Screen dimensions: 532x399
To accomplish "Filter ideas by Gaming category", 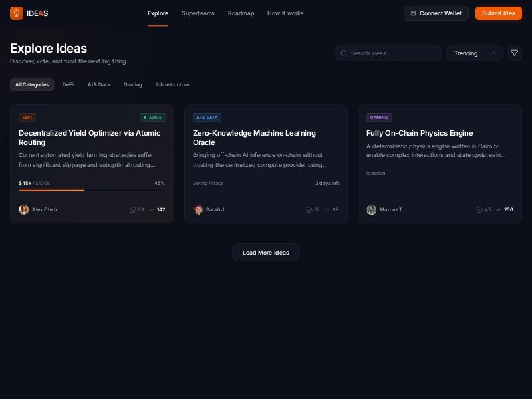I will pyautogui.click(x=133, y=85).
